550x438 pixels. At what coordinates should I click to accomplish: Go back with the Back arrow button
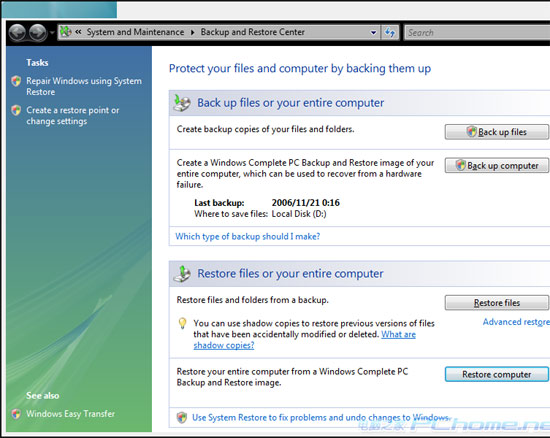17,32
